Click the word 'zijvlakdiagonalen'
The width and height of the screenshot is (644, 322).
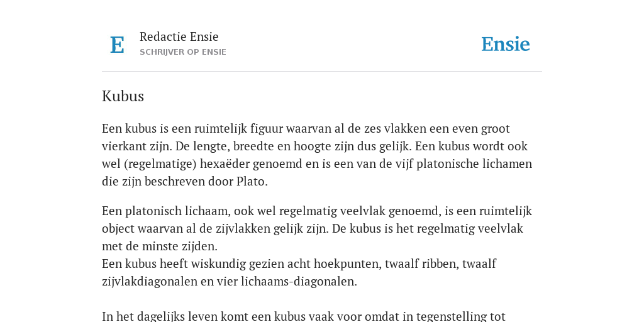(x=150, y=282)
